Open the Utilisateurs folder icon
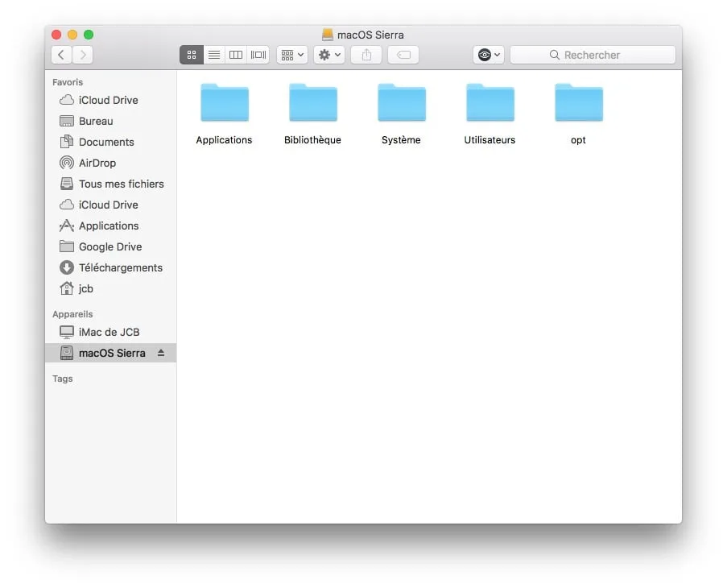This screenshot has height=588, width=727. [x=490, y=102]
